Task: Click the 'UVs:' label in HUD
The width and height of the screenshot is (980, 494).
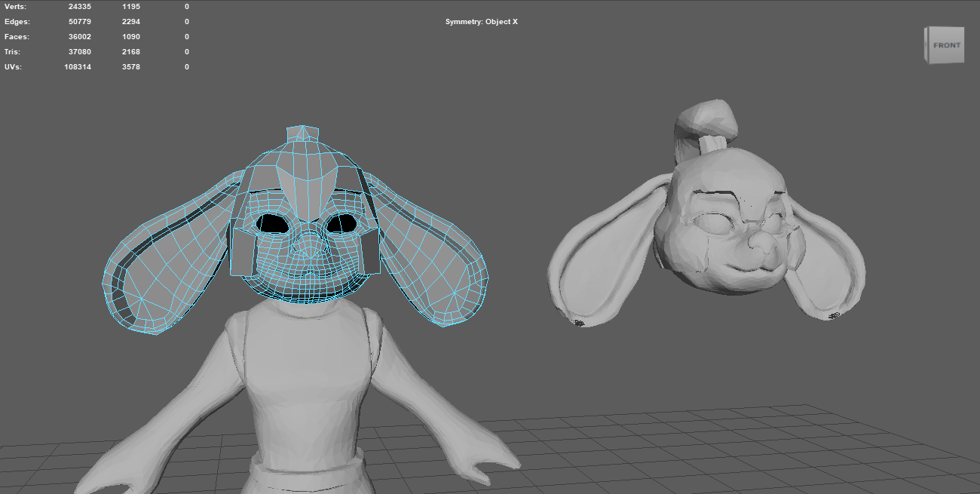Action: pyautogui.click(x=13, y=67)
